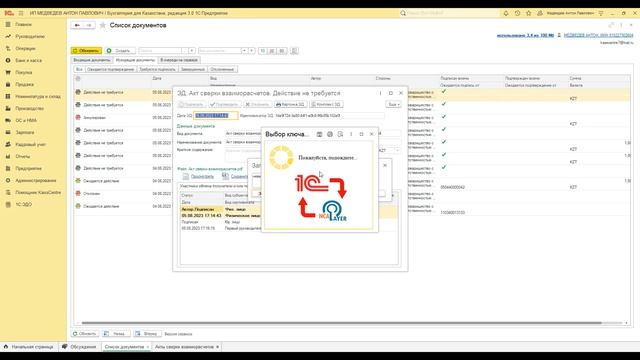Expand search field dropdown in list toolbar
Viewport: 640px width, 360px height.
[x=191, y=51]
